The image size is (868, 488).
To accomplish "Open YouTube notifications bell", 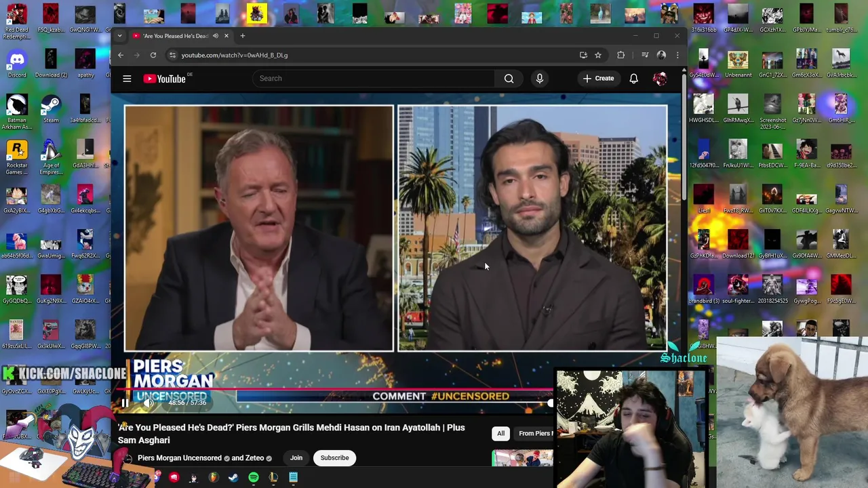I will tap(633, 79).
